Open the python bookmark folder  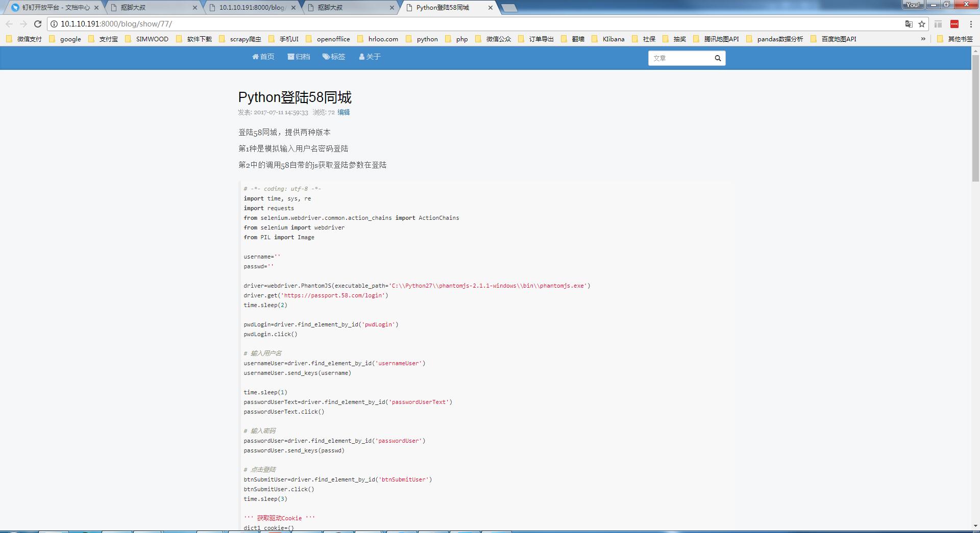422,39
